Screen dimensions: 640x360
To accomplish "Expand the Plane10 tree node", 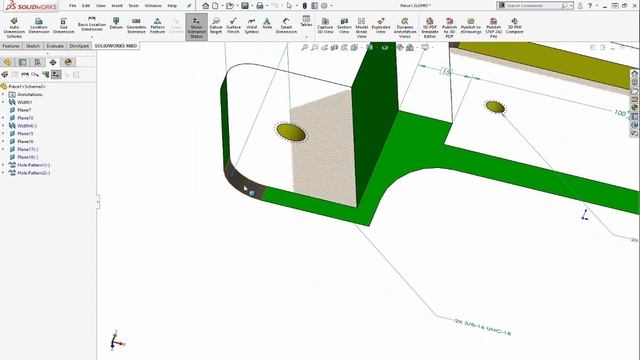I will 3,118.
